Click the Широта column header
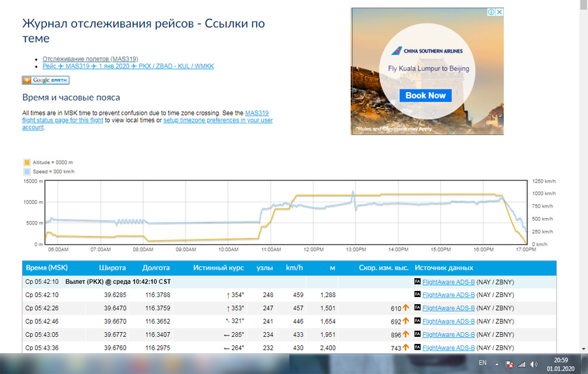 [112, 268]
